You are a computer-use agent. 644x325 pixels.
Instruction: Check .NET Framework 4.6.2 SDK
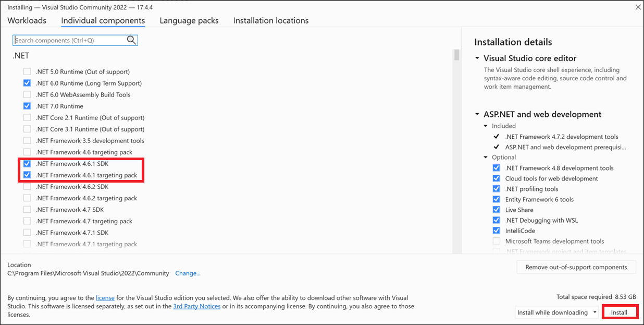click(x=27, y=187)
